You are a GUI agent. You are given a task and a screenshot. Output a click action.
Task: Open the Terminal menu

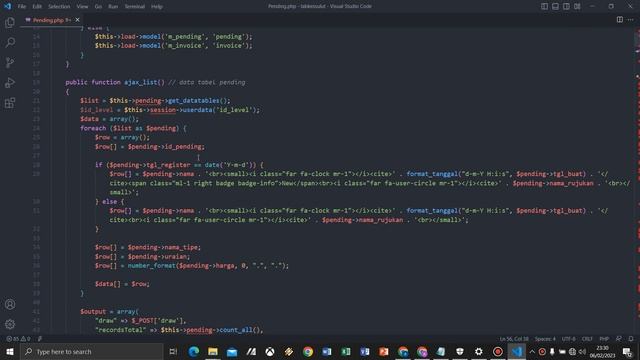click(x=135, y=7)
